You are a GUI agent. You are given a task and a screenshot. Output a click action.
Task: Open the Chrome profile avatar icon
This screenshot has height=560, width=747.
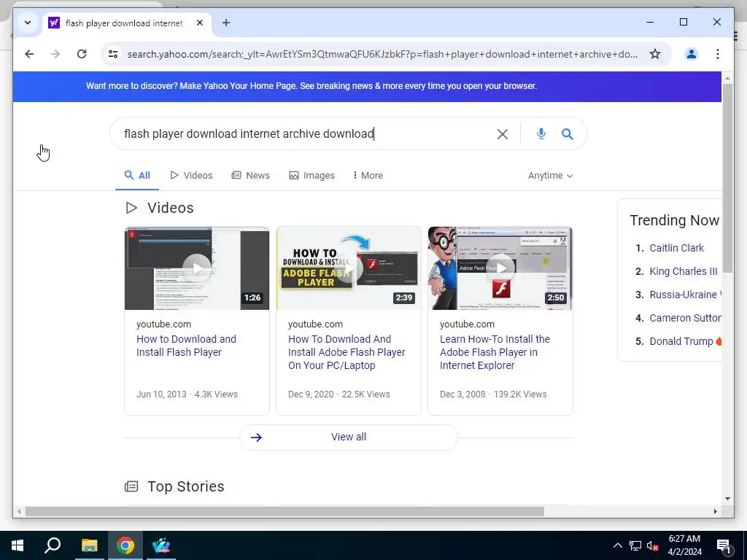pos(692,54)
